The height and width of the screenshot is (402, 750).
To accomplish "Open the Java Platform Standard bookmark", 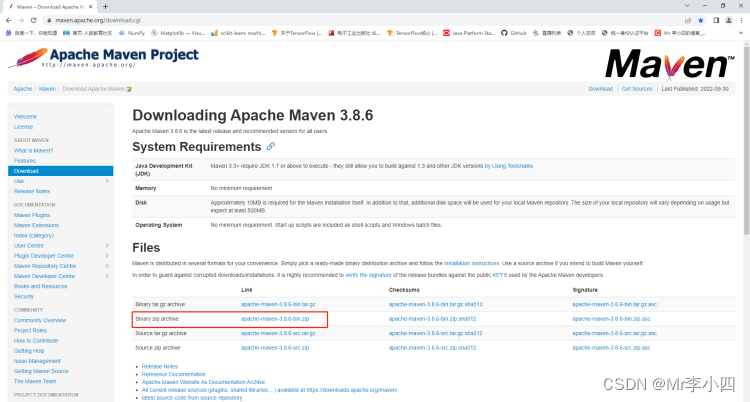I will click(469, 33).
